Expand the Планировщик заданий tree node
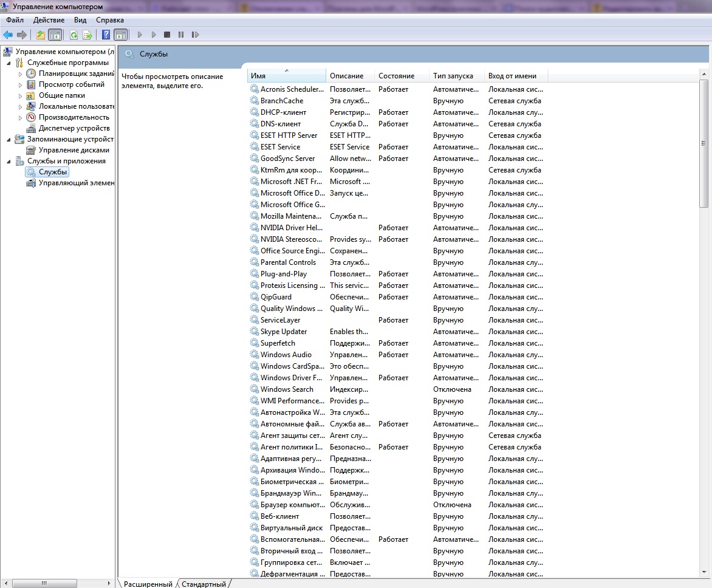The image size is (712, 588). pos(20,74)
